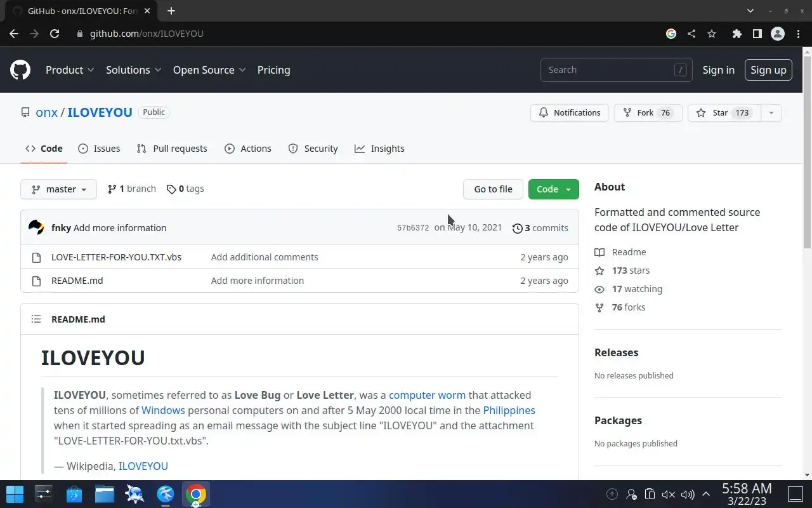This screenshot has width=812, height=508.
Task: View 173 stars in About sidebar
Action: tap(622, 271)
